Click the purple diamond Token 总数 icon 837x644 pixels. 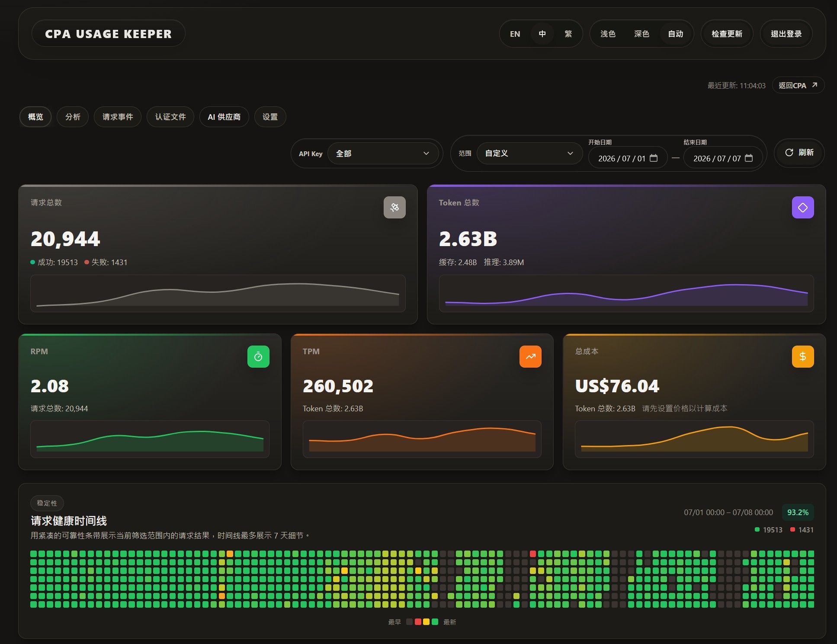point(803,208)
